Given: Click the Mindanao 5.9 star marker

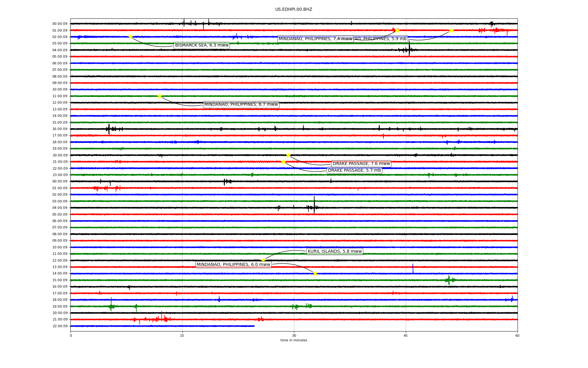Looking at the screenshot, I should [451, 30].
